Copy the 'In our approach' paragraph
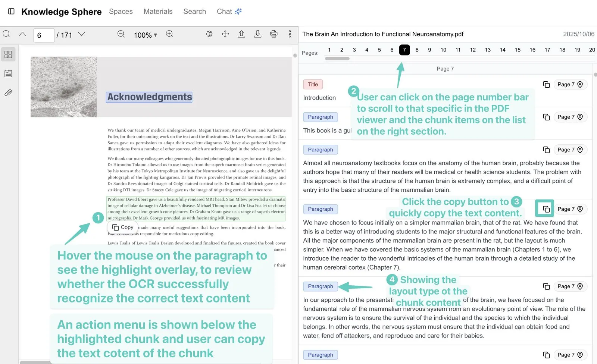 click(546, 286)
